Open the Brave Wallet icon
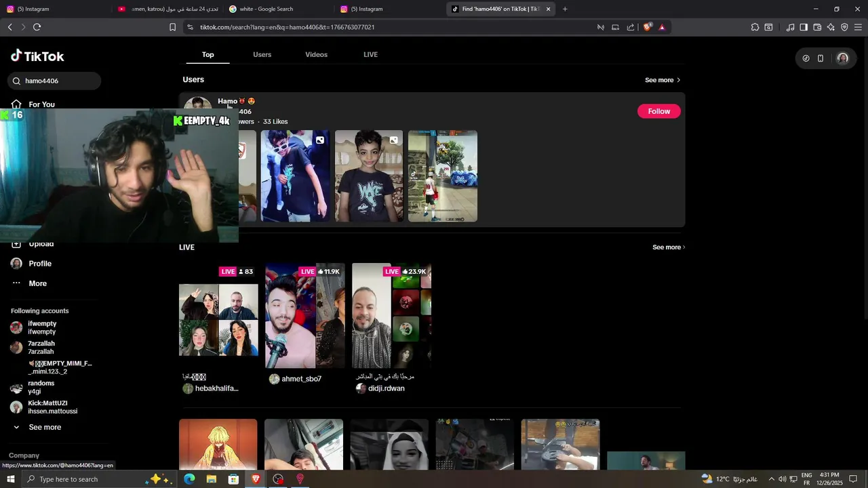This screenshot has height=488, width=868. pos(817,27)
